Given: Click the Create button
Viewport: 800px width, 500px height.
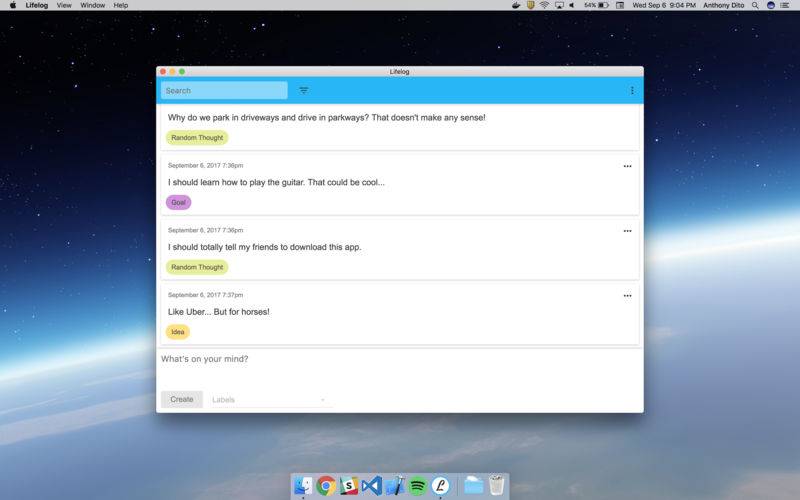Looking at the screenshot, I should coord(182,399).
